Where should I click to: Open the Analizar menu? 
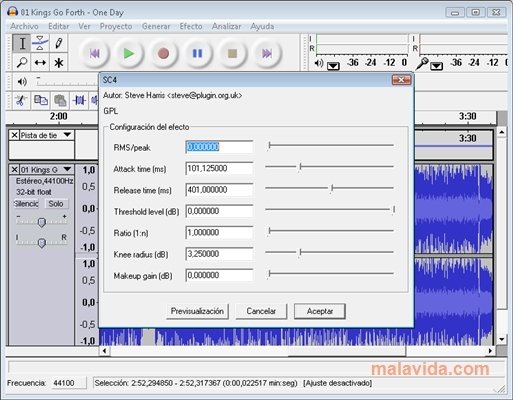pyautogui.click(x=227, y=26)
